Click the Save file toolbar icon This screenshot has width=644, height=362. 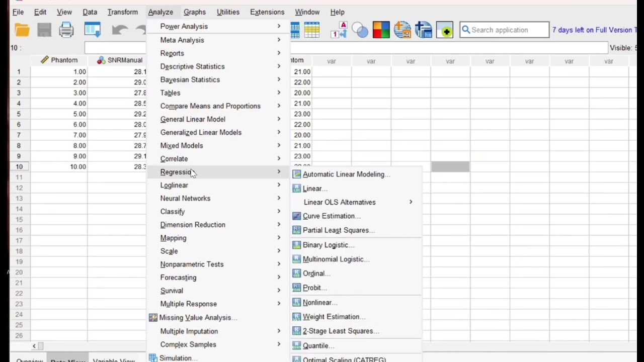(44, 30)
